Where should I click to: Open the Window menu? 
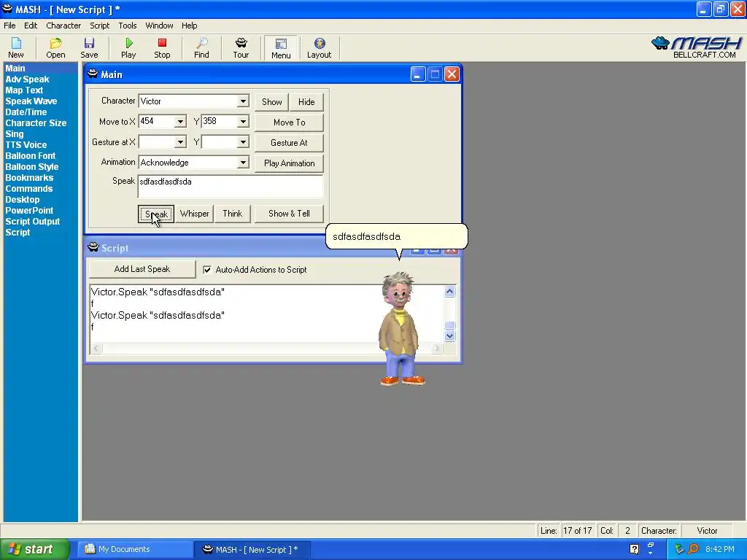point(159,26)
